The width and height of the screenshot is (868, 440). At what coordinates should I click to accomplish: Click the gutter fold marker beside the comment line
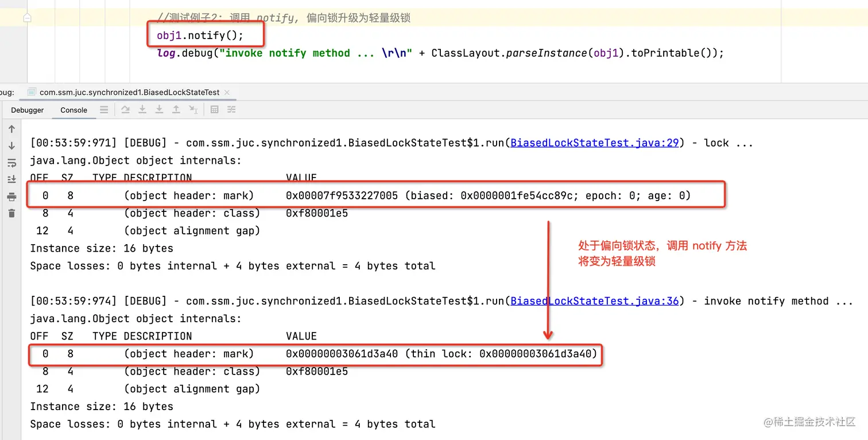point(27,18)
